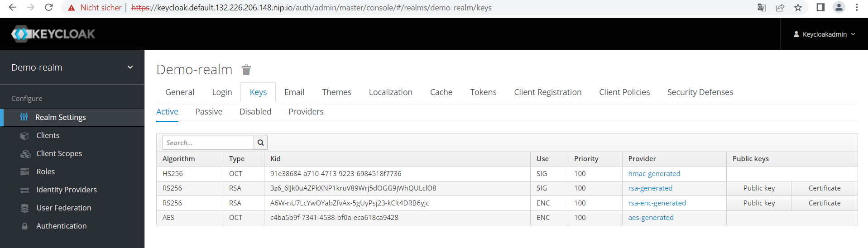The width and height of the screenshot is (868, 248).
Task: Open the Providers sub-tab
Action: tap(306, 112)
